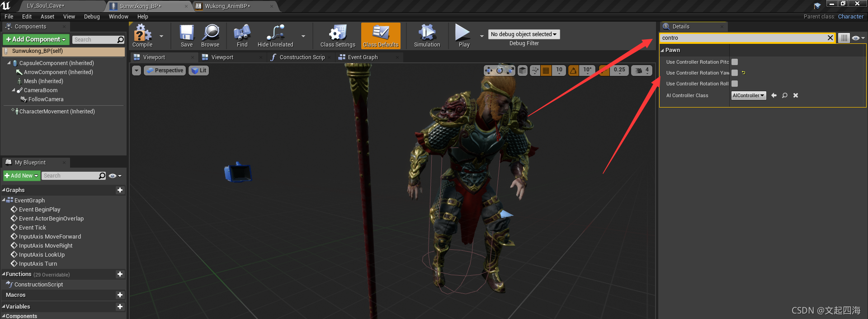Screen dimensions: 868x319
Task: Open camera speed 4 dropdown
Action: (x=642, y=70)
